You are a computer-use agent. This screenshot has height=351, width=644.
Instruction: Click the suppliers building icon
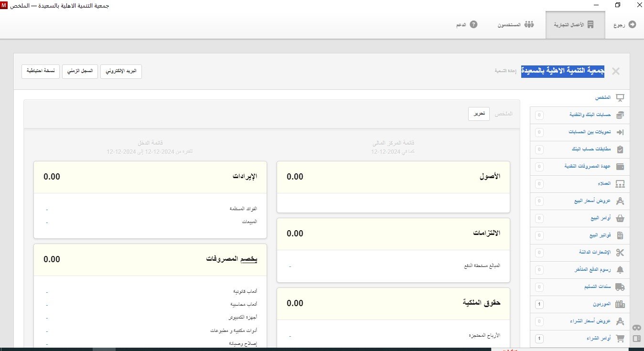620,304
